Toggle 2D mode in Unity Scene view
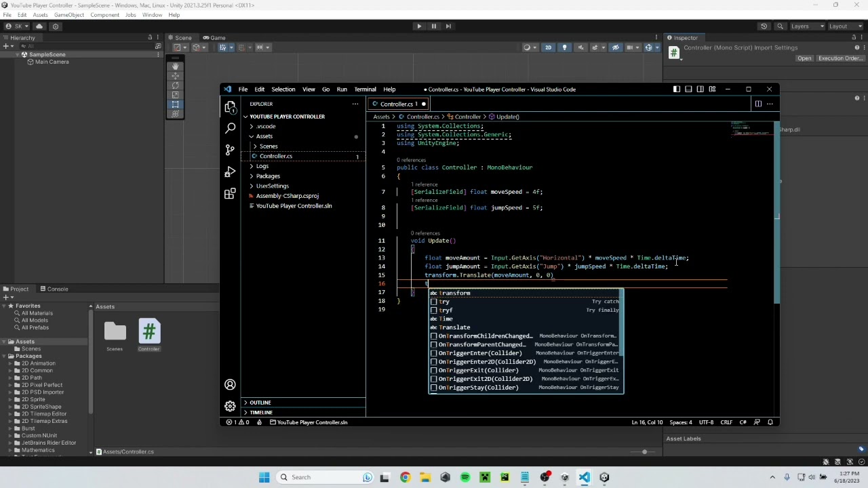868x488 pixels. pos(548,47)
